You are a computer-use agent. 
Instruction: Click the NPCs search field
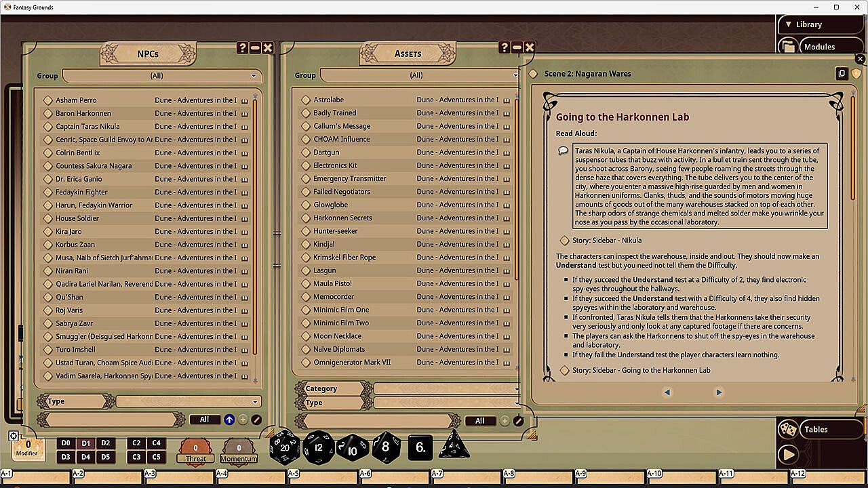click(111, 420)
